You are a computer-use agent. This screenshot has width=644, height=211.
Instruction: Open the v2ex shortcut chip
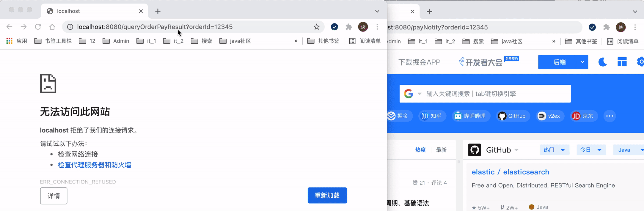click(550, 116)
